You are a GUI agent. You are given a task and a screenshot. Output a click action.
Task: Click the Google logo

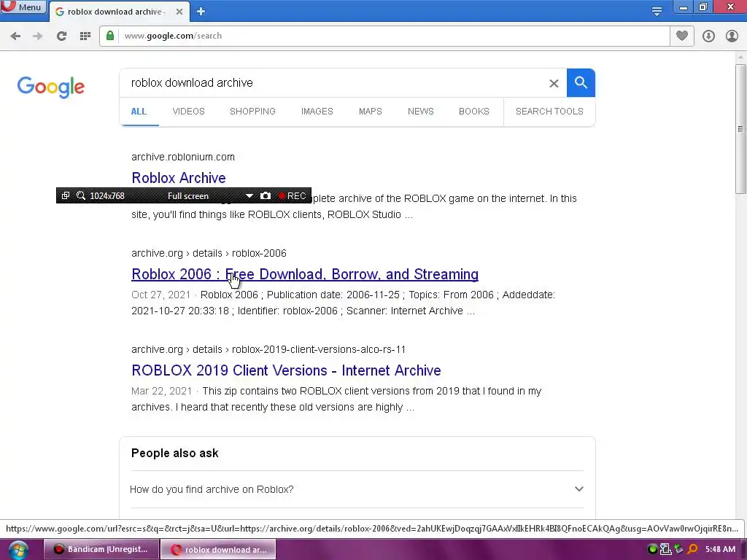tap(50, 87)
